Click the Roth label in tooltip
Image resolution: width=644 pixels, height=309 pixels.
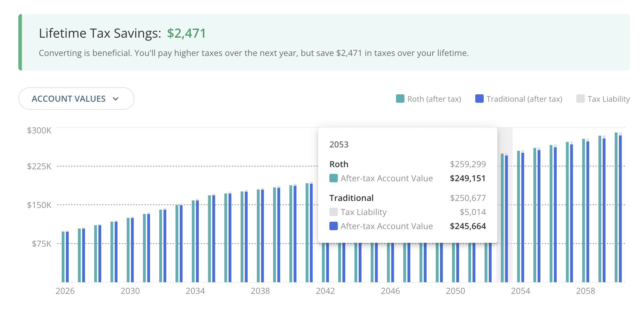339,164
